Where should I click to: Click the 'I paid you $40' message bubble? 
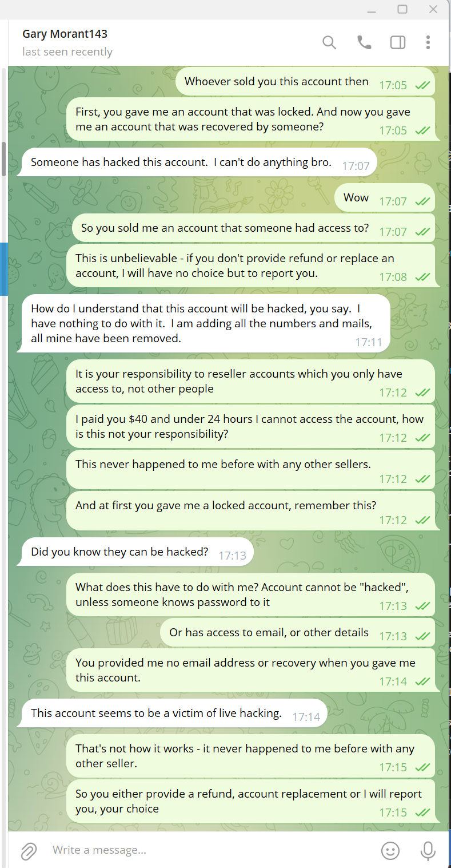250,426
